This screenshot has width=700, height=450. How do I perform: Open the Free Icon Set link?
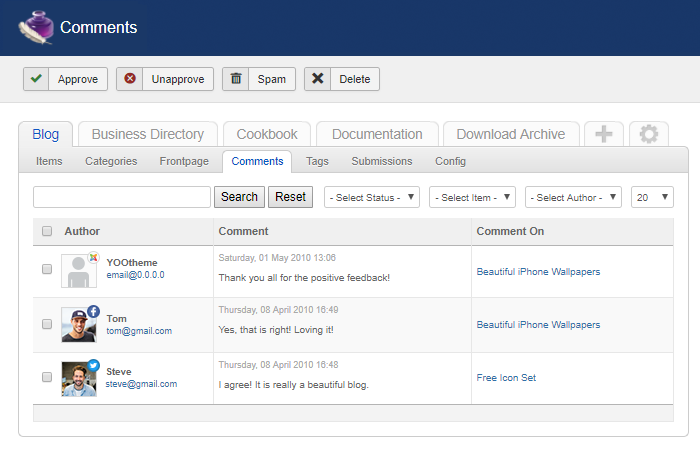[x=506, y=378]
